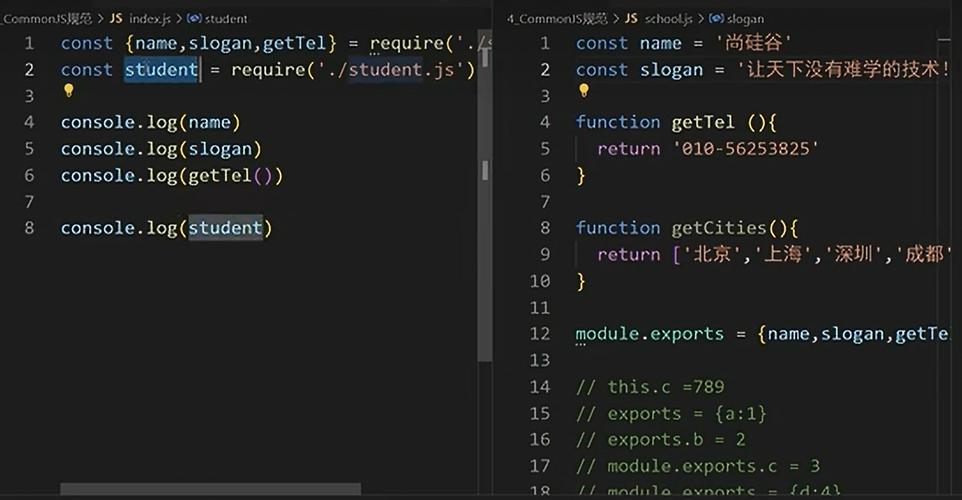Viewport: 962px width, 500px height.
Task: Click the '深圳' string in the cities array
Action: (x=853, y=254)
